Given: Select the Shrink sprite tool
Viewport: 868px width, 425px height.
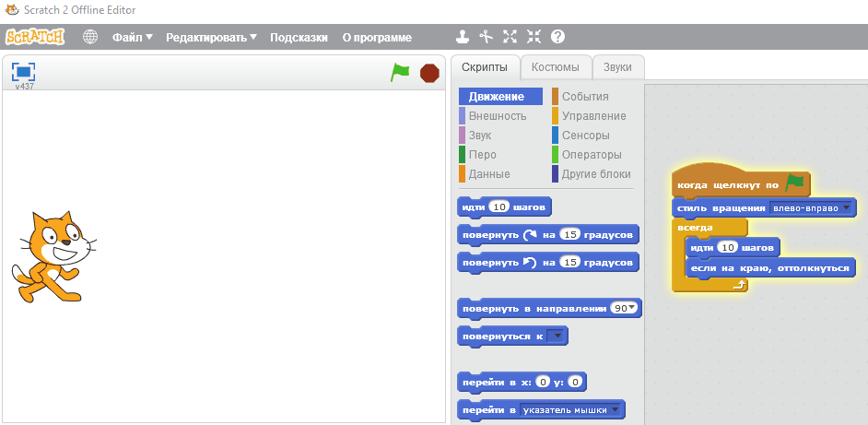Looking at the screenshot, I should pyautogui.click(x=534, y=38).
